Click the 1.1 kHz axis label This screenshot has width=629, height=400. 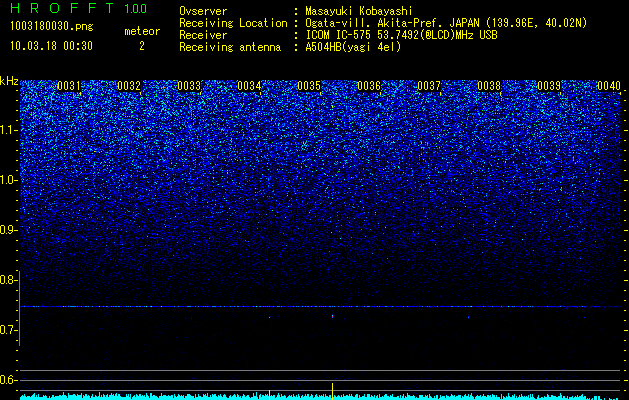coord(8,130)
